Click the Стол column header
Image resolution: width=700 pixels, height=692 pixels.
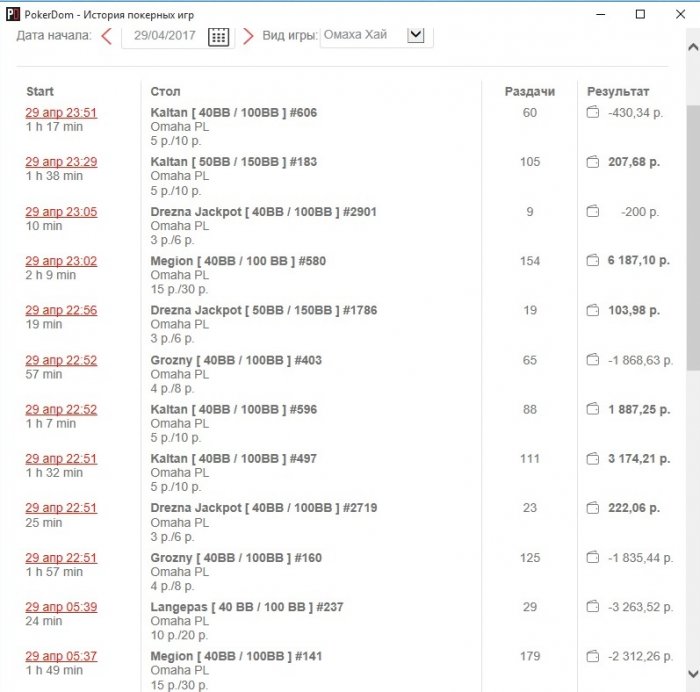(x=165, y=92)
